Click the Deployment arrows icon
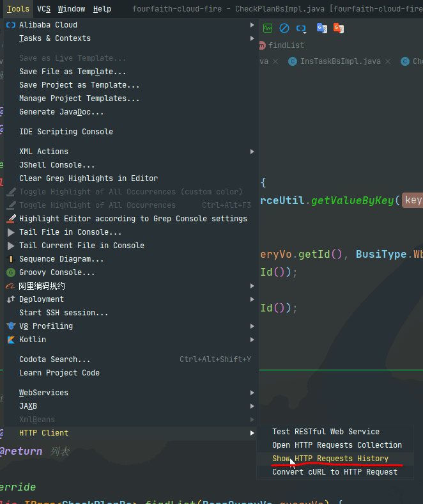Viewport: 423px width, 504px height. (11, 299)
